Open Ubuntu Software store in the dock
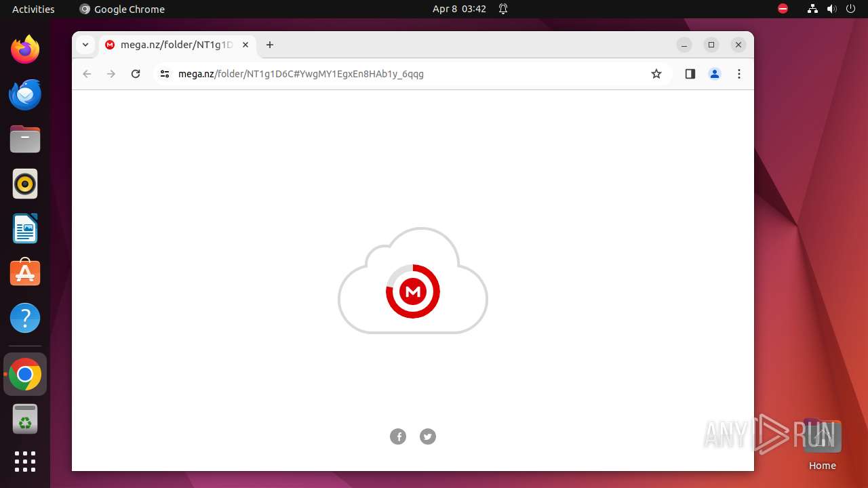 pyautogui.click(x=25, y=273)
